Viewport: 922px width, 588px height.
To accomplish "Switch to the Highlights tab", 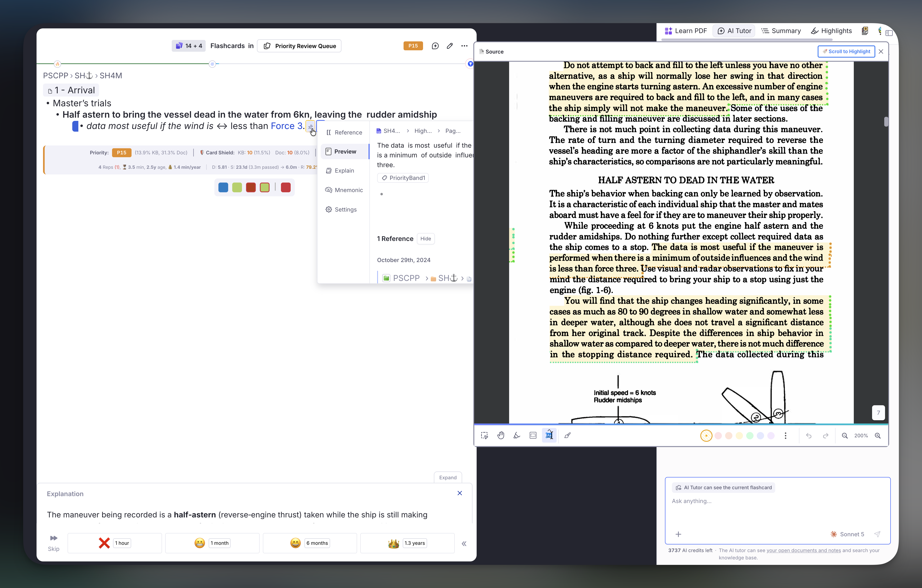I will [831, 31].
